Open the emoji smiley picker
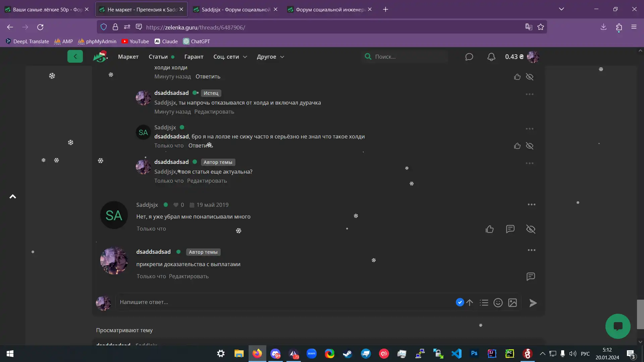 pos(498,303)
